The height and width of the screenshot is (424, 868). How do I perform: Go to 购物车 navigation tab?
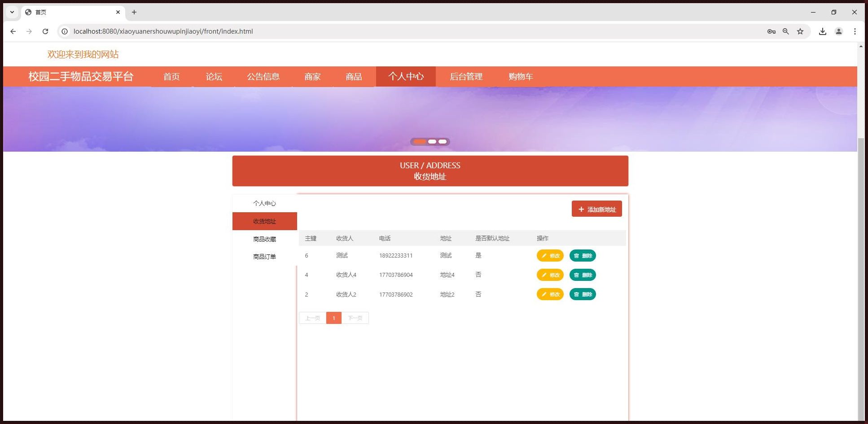coord(521,77)
